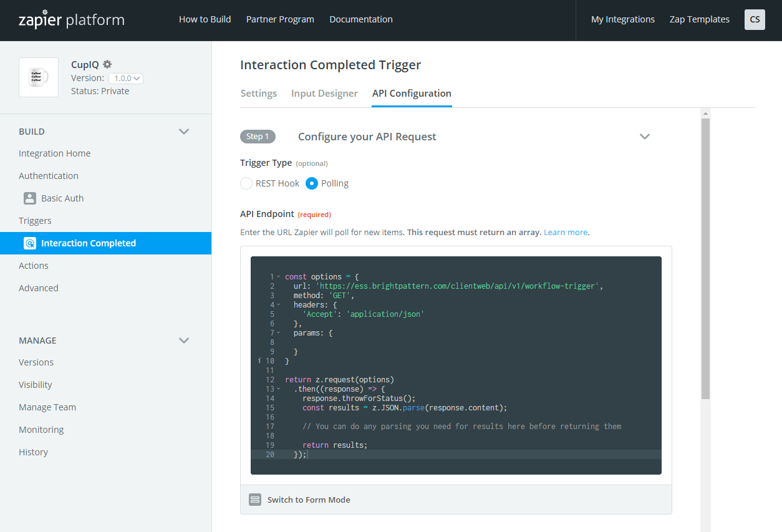Click the 'Interaction Completed Trigger' heading
This screenshot has width=782, height=532.
coord(331,65)
